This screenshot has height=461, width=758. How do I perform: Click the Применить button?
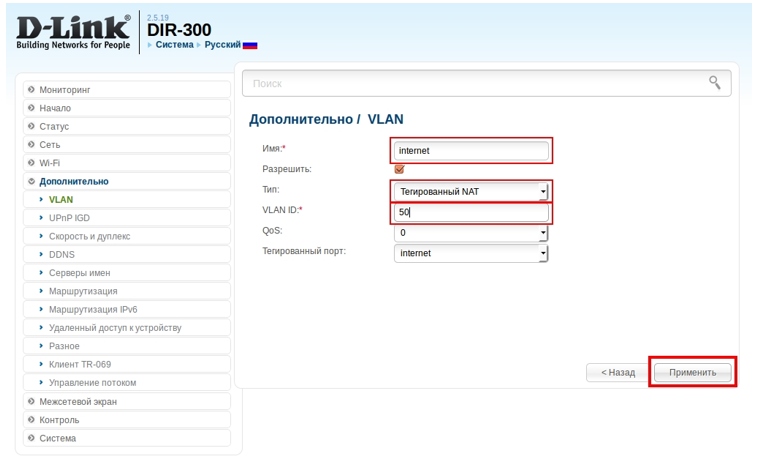(x=692, y=372)
